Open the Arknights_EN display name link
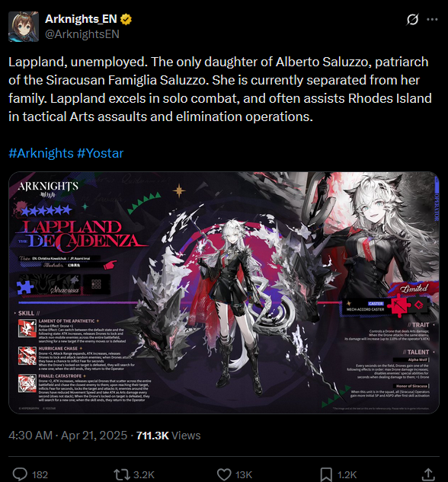The height and width of the screenshot is (482, 448). click(81, 19)
